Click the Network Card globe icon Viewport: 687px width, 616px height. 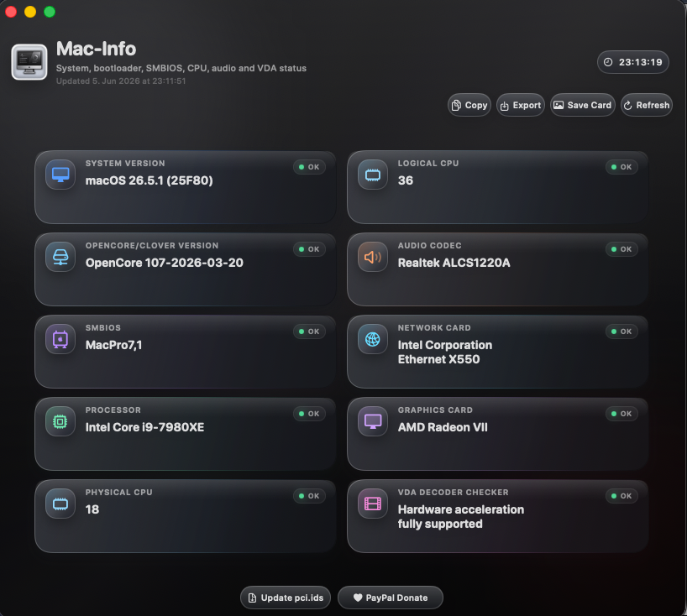point(373,339)
